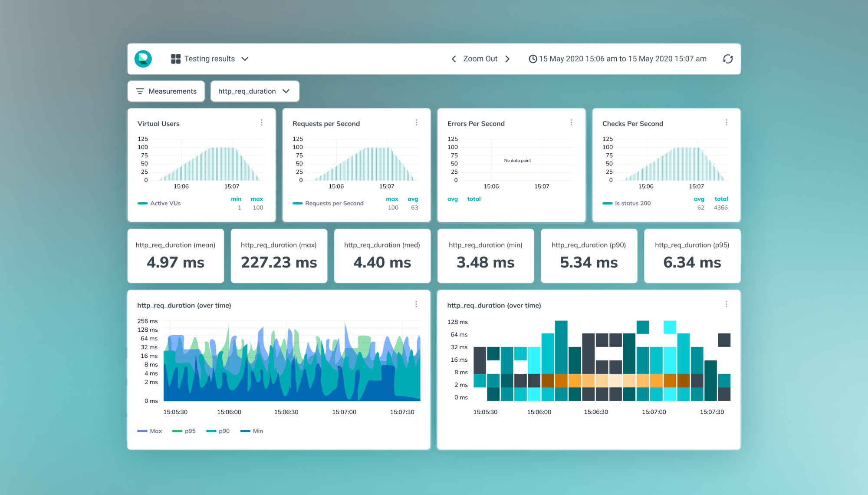Toggle the Active VUs legend series

(159, 203)
